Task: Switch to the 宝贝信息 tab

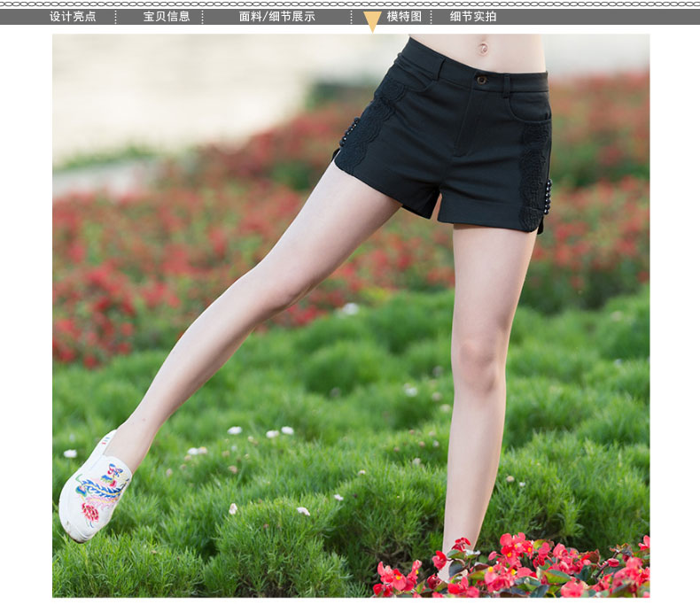Action: pyautogui.click(x=167, y=17)
